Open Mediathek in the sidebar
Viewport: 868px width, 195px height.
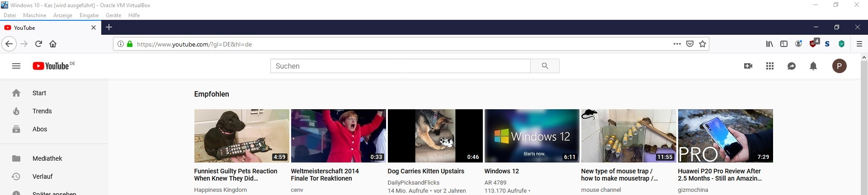[54, 158]
